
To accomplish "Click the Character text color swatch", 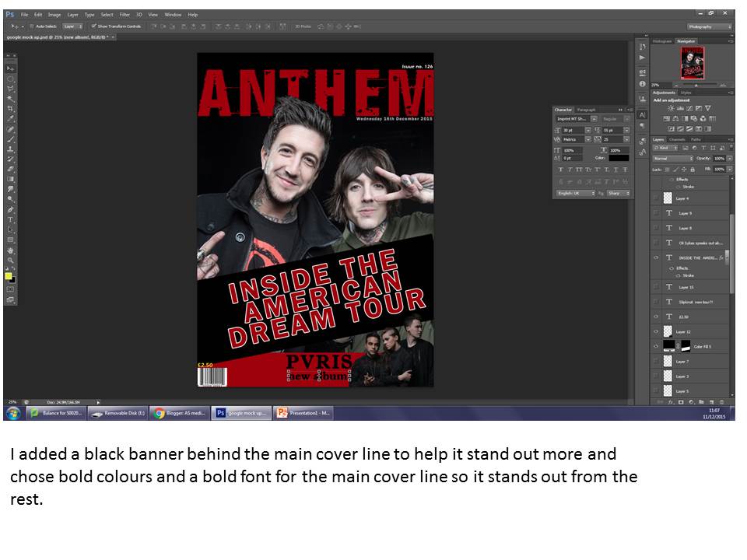I will click(619, 158).
